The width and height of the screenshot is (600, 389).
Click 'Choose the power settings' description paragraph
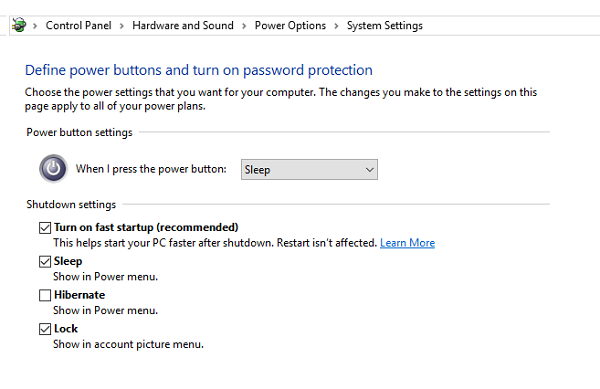281,99
